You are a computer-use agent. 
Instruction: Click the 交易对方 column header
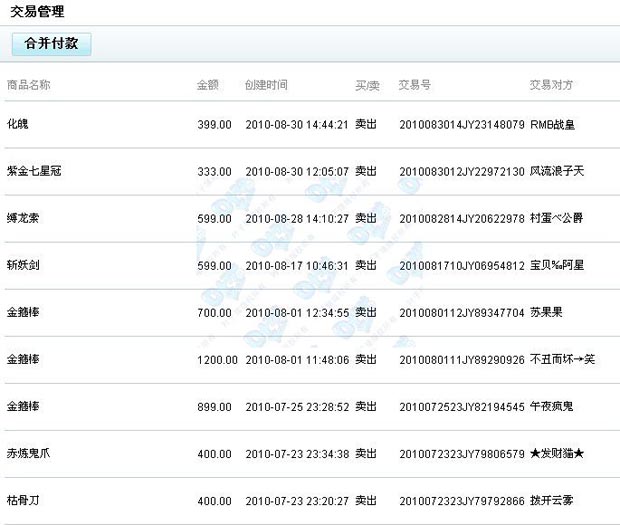551,85
